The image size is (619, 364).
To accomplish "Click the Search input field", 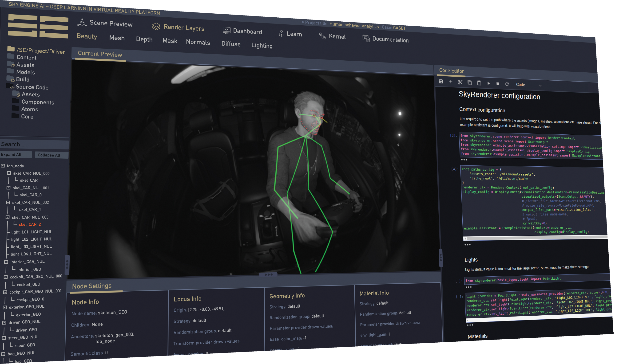I will coord(34,144).
